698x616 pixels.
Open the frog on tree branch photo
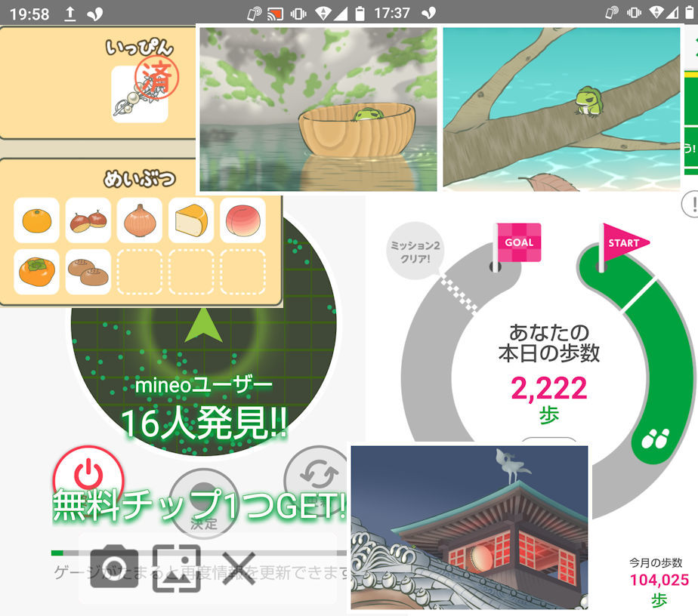coord(561,109)
